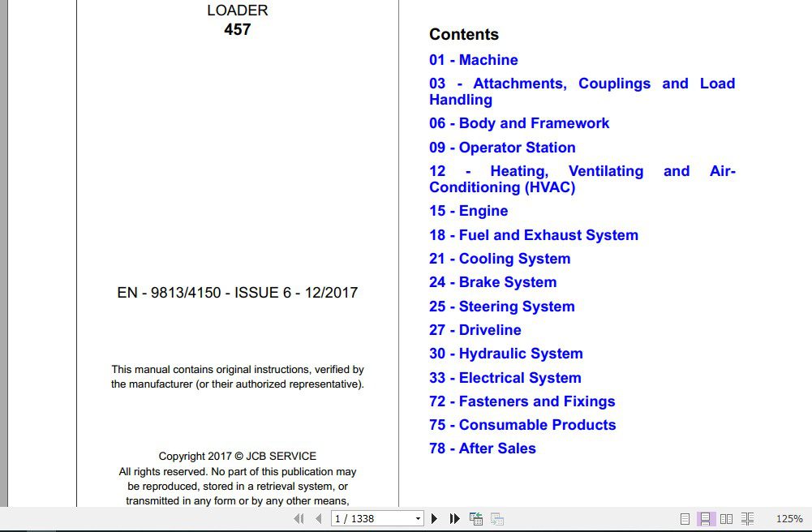The image size is (812, 532).
Task: Jump to 27 - Driveline
Action: tap(475, 330)
